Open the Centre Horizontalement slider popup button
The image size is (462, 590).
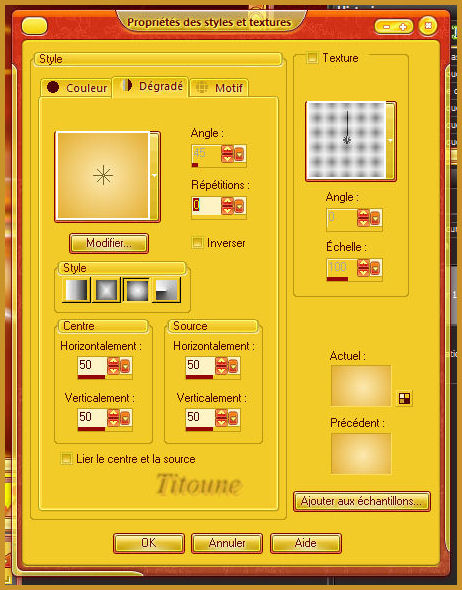coord(125,366)
